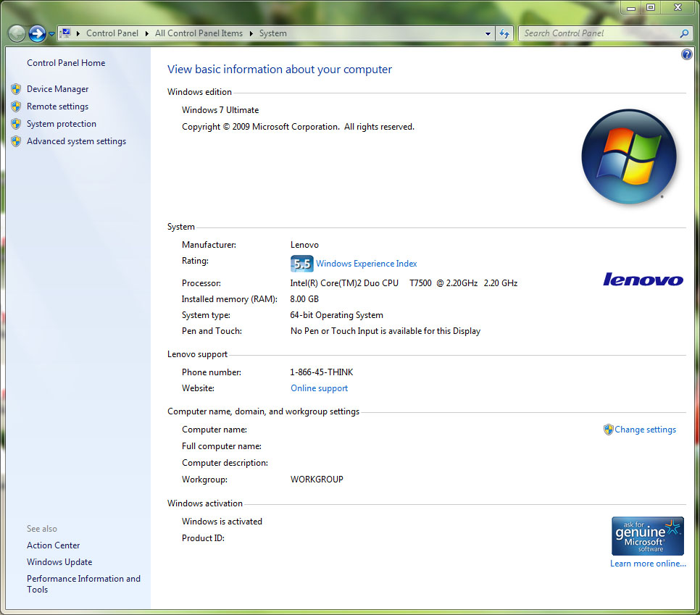
Task: Click the 64-bit Operating System value
Action: 337,315
